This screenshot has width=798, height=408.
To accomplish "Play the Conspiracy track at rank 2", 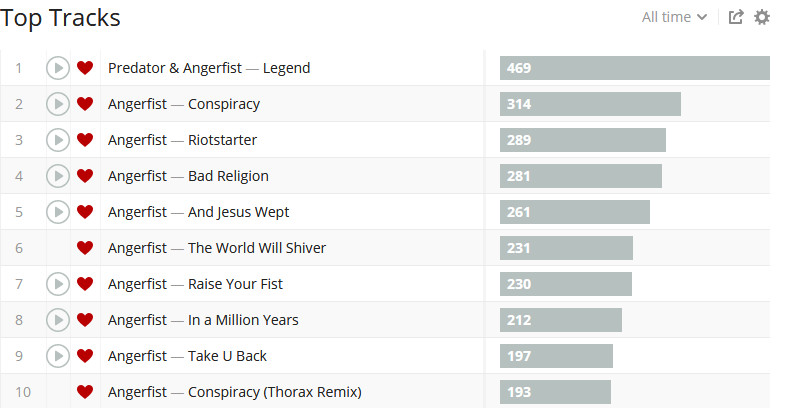I will [x=58, y=104].
